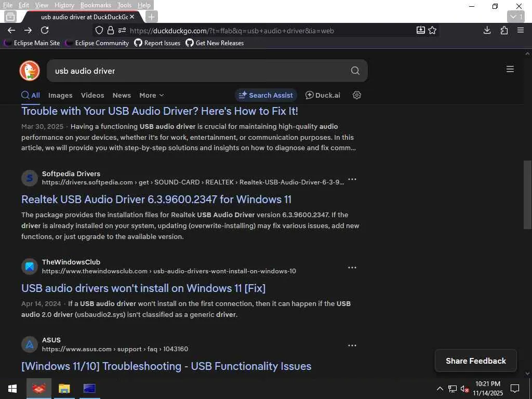Open more options for TheWindowsClub result

tap(352, 268)
